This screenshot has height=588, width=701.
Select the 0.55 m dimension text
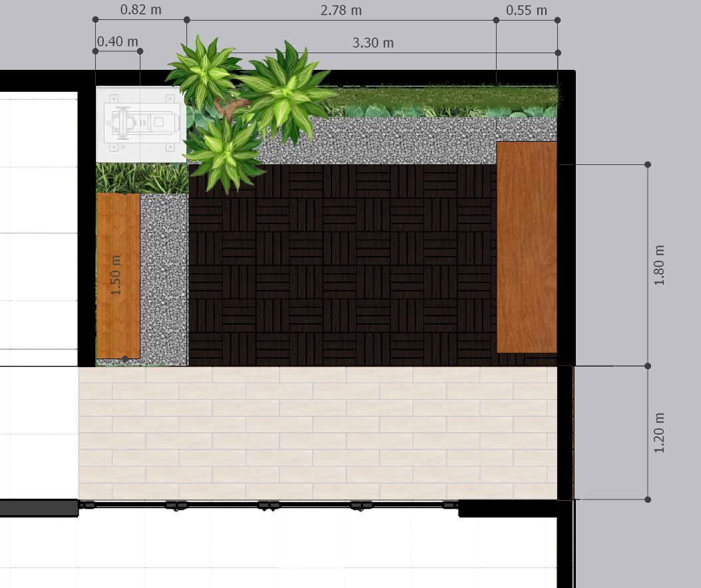pyautogui.click(x=526, y=10)
